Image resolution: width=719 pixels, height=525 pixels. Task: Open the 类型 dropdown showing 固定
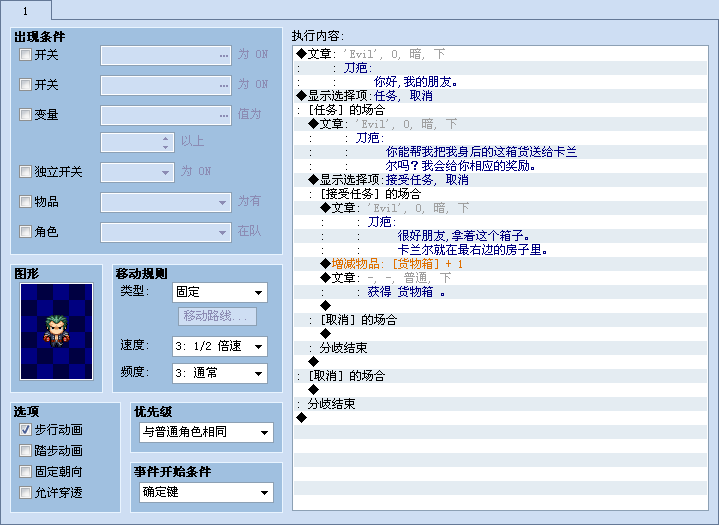pyautogui.click(x=220, y=293)
